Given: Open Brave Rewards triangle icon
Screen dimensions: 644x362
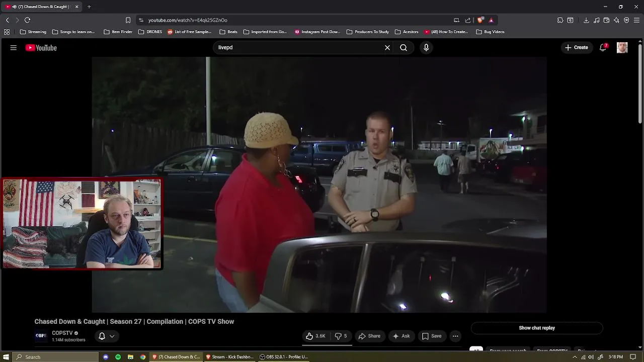Looking at the screenshot, I should coord(491,20).
